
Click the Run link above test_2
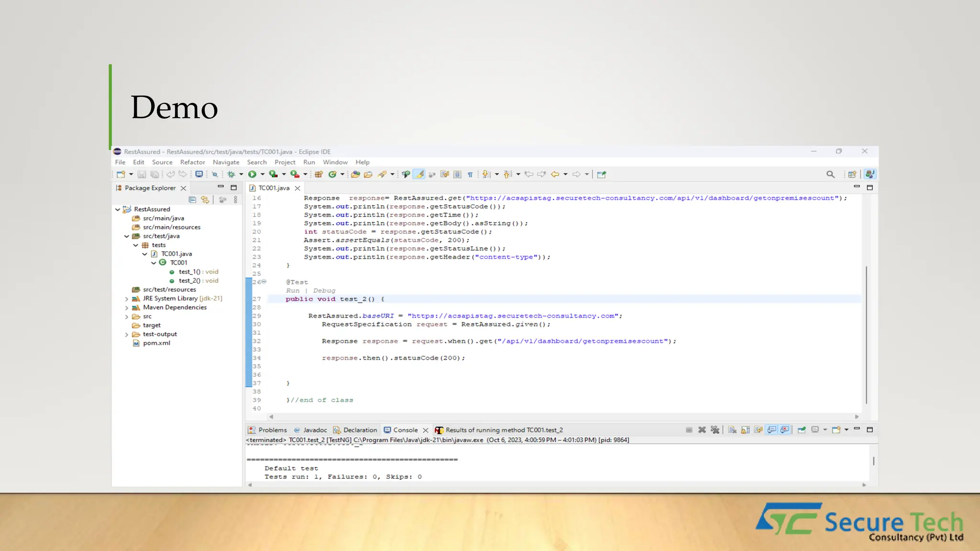(x=292, y=290)
